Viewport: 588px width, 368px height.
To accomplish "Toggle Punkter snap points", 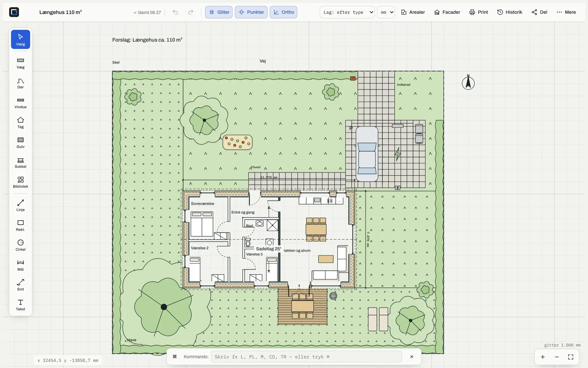I will pyautogui.click(x=251, y=12).
